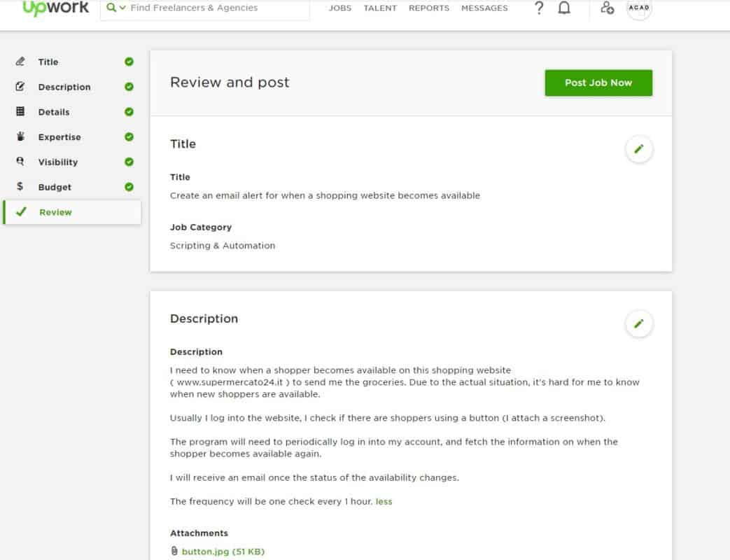Open the JOBS menu
Image resolution: width=730 pixels, height=560 pixels.
[340, 8]
